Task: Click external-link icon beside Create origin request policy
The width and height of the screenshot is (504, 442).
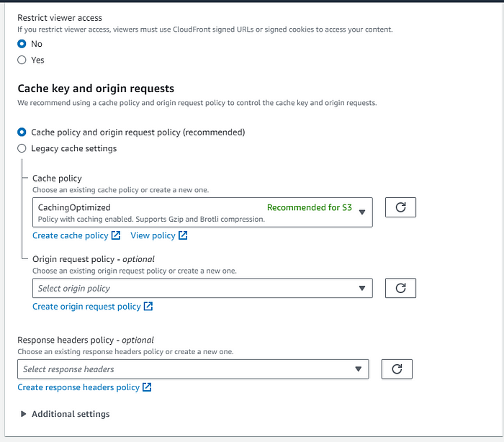Action: click(x=148, y=307)
